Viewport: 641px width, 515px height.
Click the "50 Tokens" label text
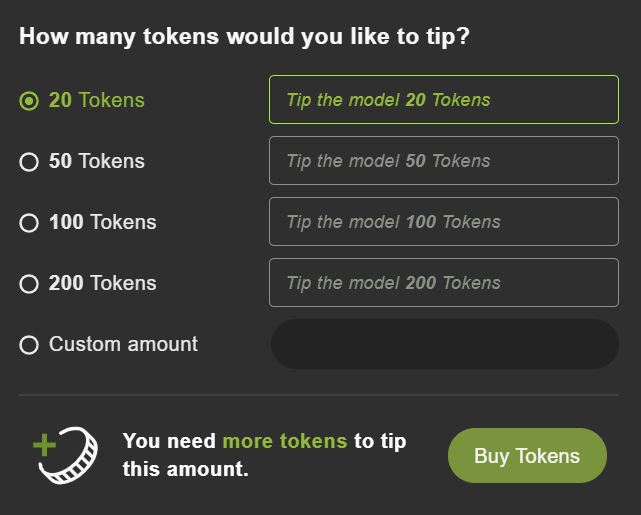pyautogui.click(x=97, y=161)
